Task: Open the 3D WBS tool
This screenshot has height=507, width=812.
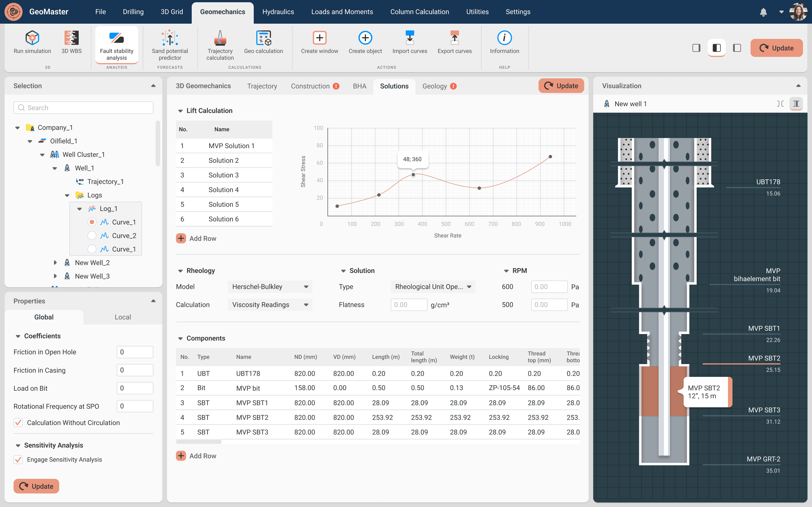Action: (71, 38)
